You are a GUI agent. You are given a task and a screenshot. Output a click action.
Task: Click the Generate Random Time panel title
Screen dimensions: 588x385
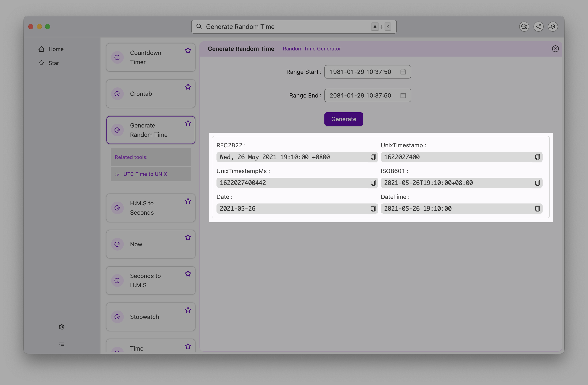241,49
